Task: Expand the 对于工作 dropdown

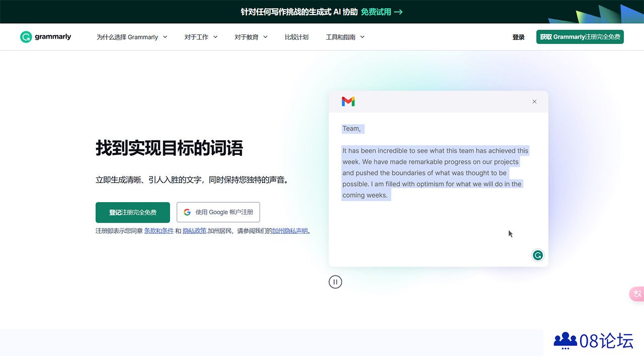Action: pos(201,37)
